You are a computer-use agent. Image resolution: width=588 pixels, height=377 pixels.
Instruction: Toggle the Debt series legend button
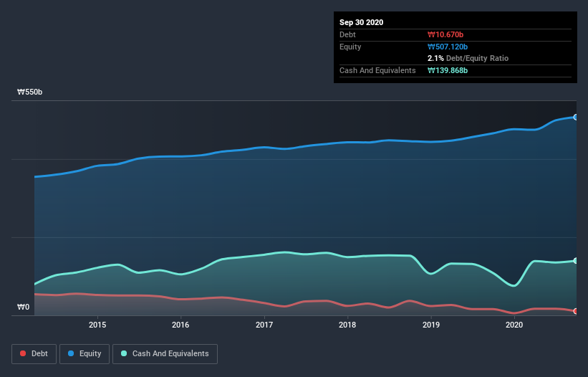(34, 354)
